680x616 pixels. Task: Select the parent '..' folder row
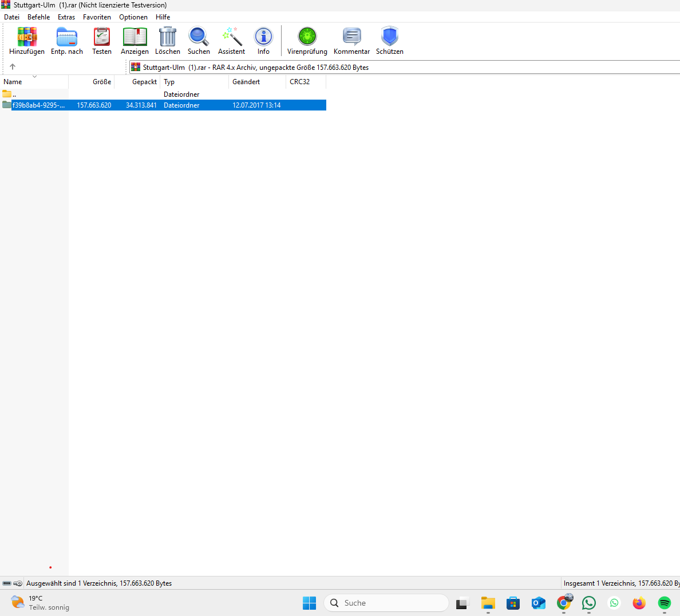point(163,94)
